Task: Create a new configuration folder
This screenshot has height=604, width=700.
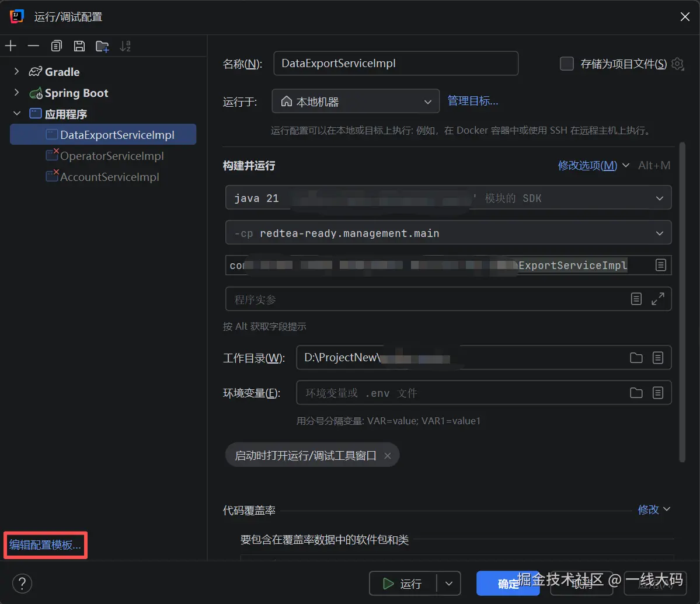Action: pos(102,46)
